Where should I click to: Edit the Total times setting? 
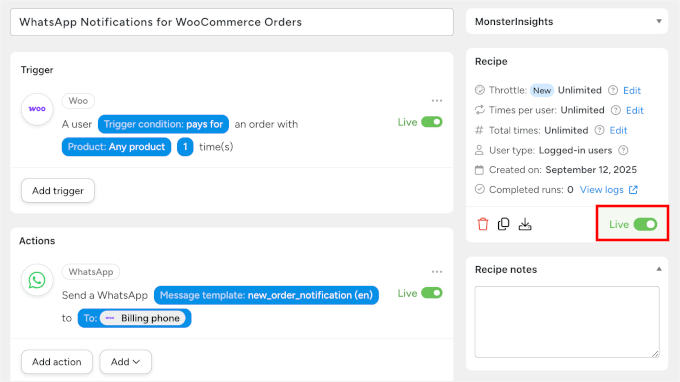pos(618,131)
